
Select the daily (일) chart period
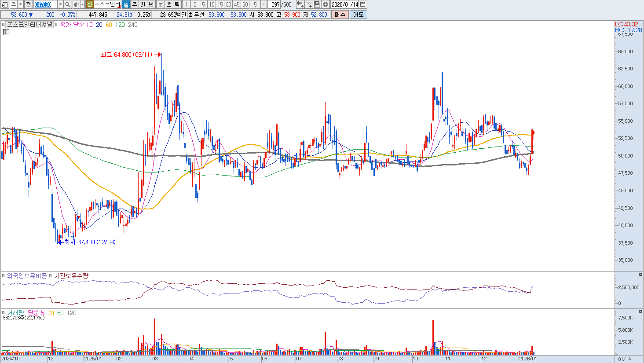tap(126, 4)
